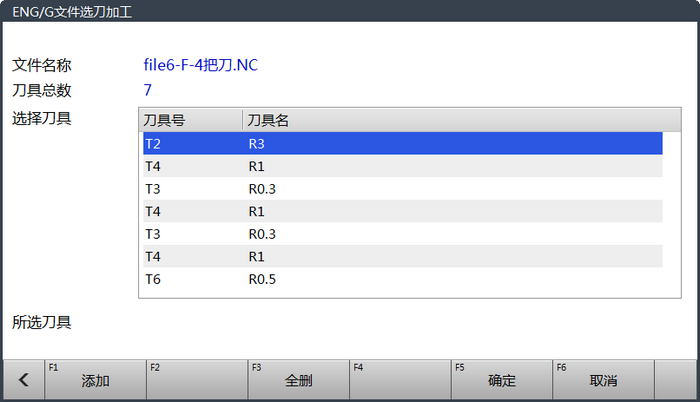The width and height of the screenshot is (700, 402).
Task: Select the T4 R1 row directly below T2
Action: coord(403,166)
